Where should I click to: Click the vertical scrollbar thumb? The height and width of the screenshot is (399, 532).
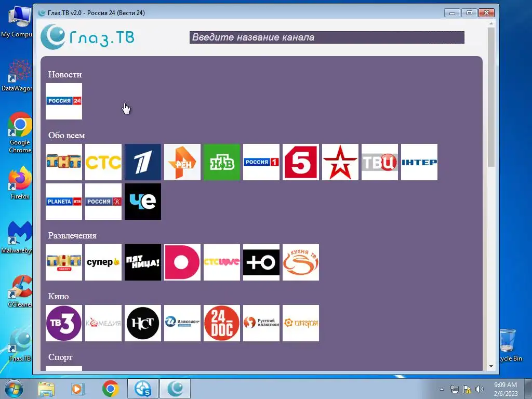coord(491,97)
